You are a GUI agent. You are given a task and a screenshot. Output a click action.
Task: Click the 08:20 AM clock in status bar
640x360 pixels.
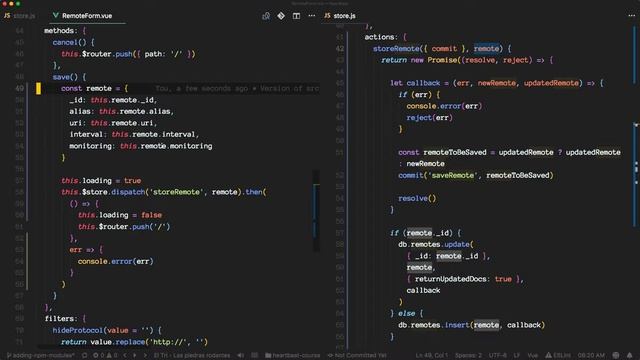(591, 356)
